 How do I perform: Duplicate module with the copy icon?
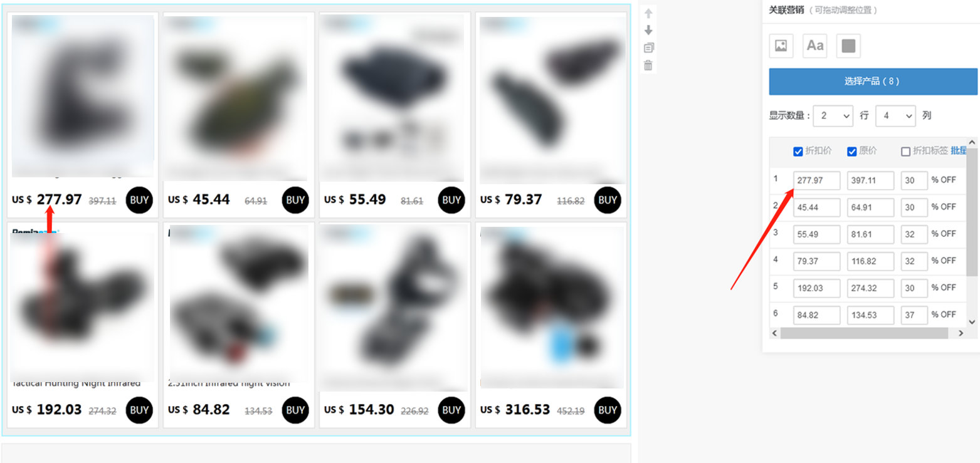648,48
